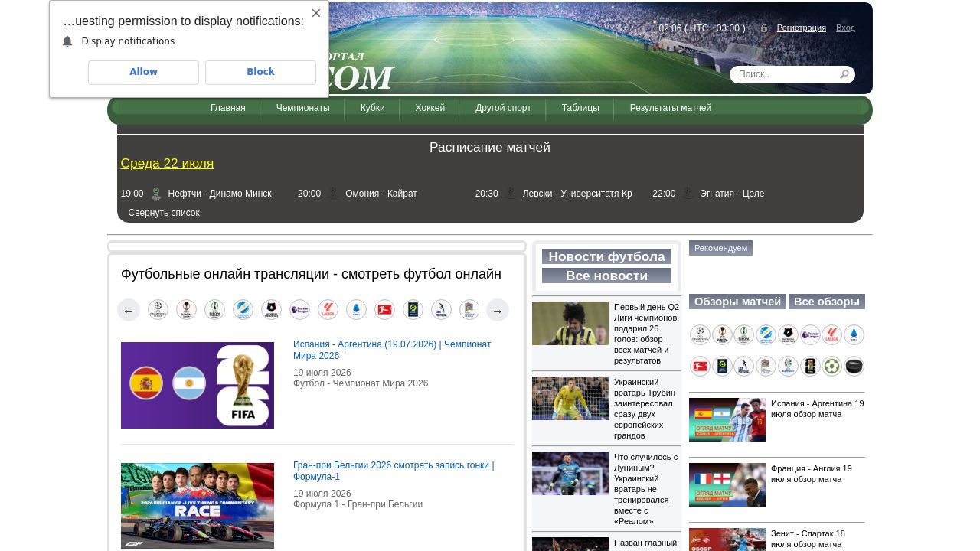Open Гран-при Бельгии 2026 race thumbnail

pyautogui.click(x=198, y=506)
